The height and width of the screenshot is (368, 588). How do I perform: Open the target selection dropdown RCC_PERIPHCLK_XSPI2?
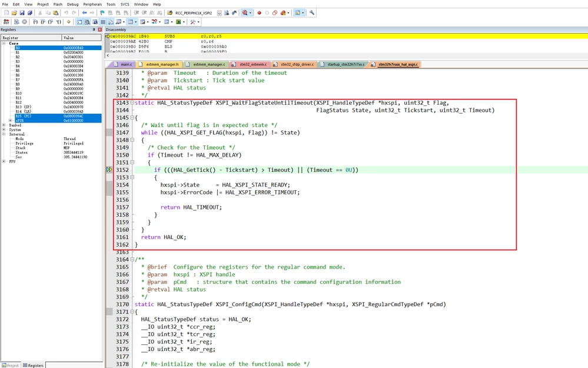coord(220,13)
